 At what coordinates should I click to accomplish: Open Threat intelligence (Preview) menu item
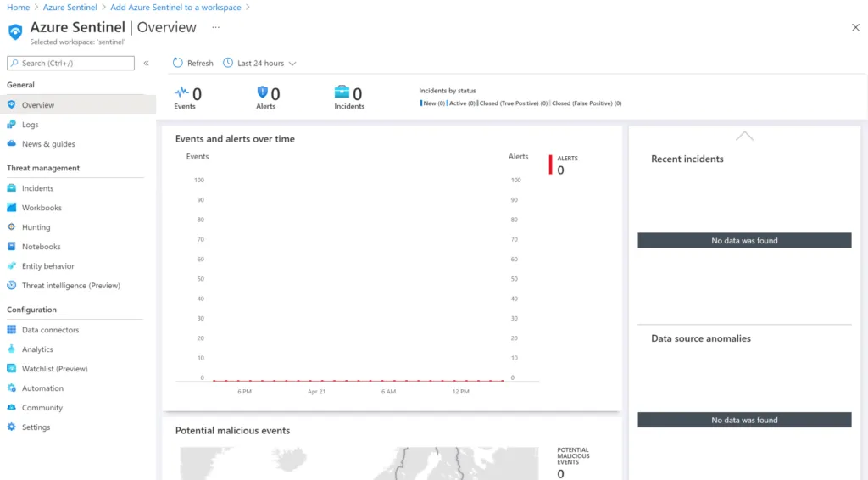(70, 286)
